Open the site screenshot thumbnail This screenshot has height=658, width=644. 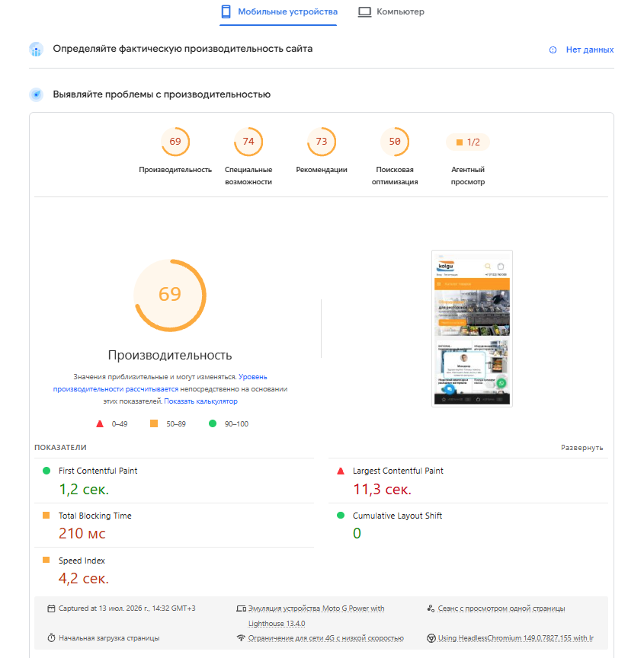(x=472, y=328)
